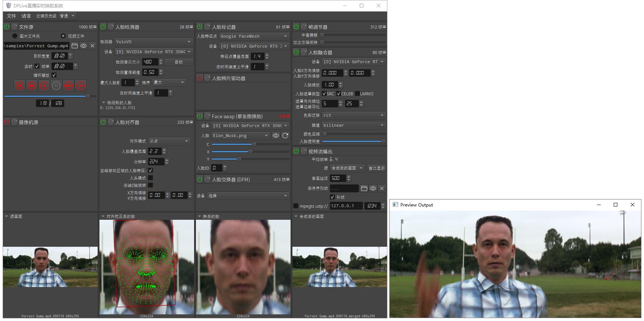Reset 人脸融合器 module settings icon
The height and width of the screenshot is (321, 644).
(x=304, y=52)
